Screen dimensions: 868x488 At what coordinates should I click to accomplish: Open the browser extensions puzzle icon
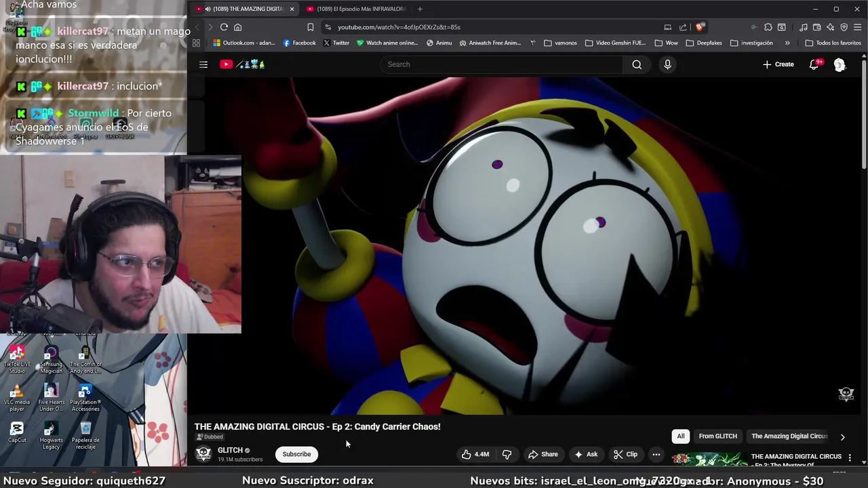coord(768,27)
